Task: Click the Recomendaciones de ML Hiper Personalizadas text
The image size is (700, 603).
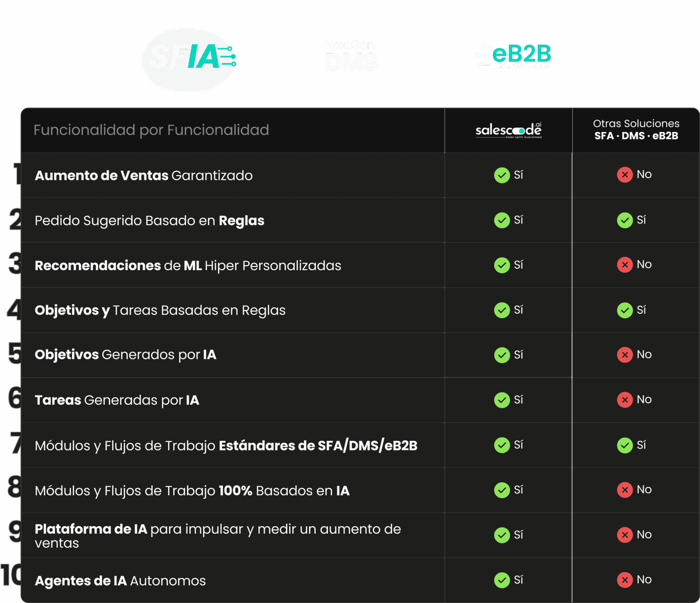Action: click(188, 265)
